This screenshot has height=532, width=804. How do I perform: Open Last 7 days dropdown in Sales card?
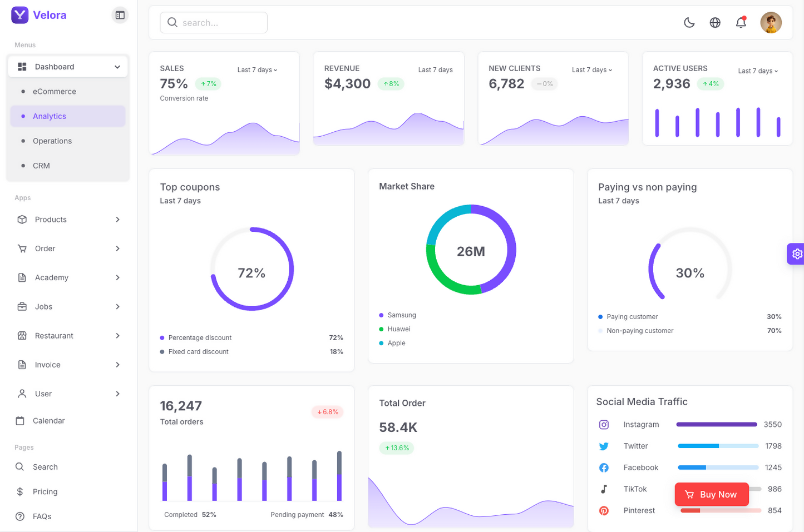257,70
